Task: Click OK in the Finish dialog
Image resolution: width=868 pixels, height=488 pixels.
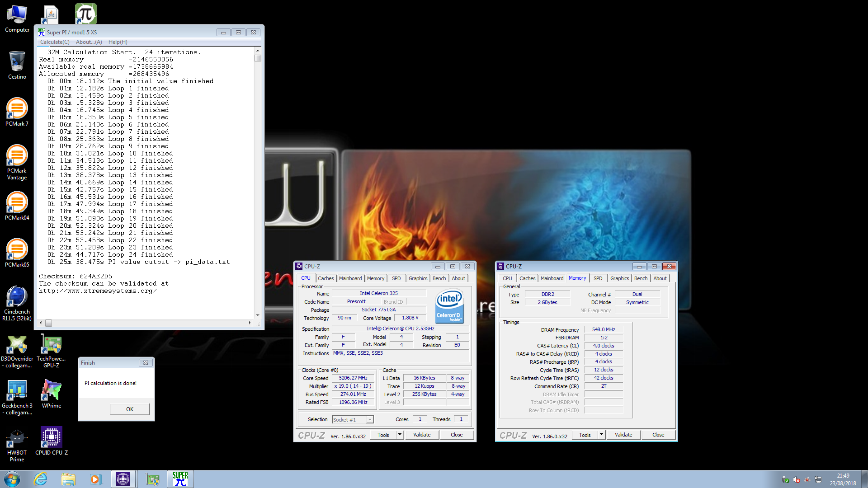Action: [x=130, y=409]
